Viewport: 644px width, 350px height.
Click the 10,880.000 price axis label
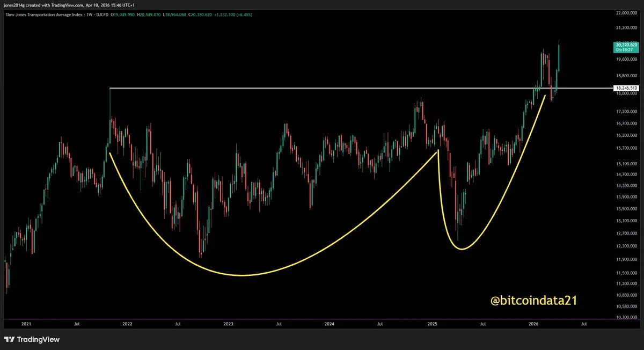626,296
